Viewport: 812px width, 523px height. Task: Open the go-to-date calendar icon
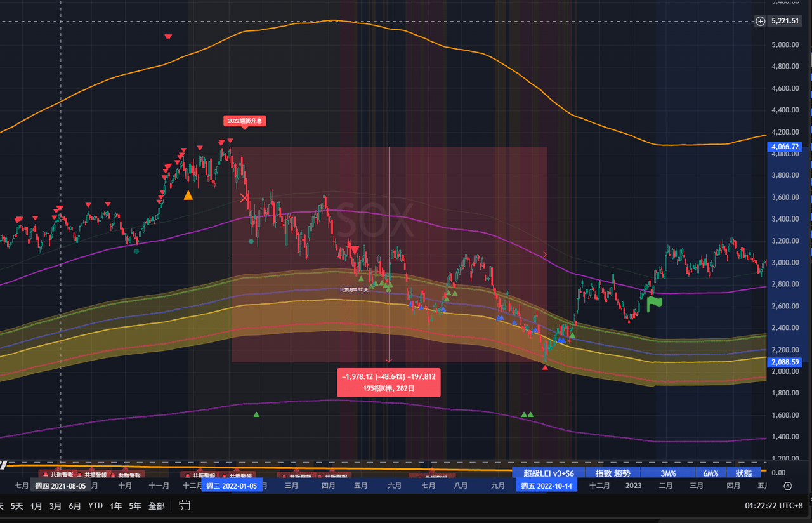(x=185, y=506)
